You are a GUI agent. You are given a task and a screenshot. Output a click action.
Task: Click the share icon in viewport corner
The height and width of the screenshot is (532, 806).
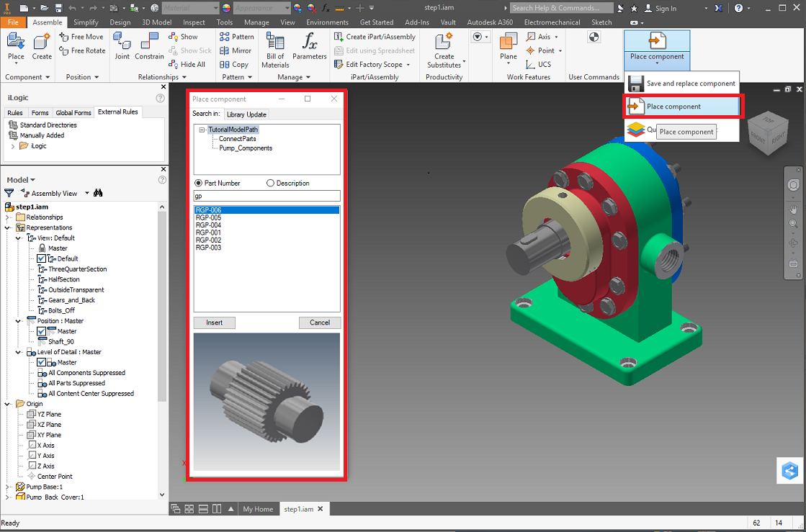pos(789,471)
